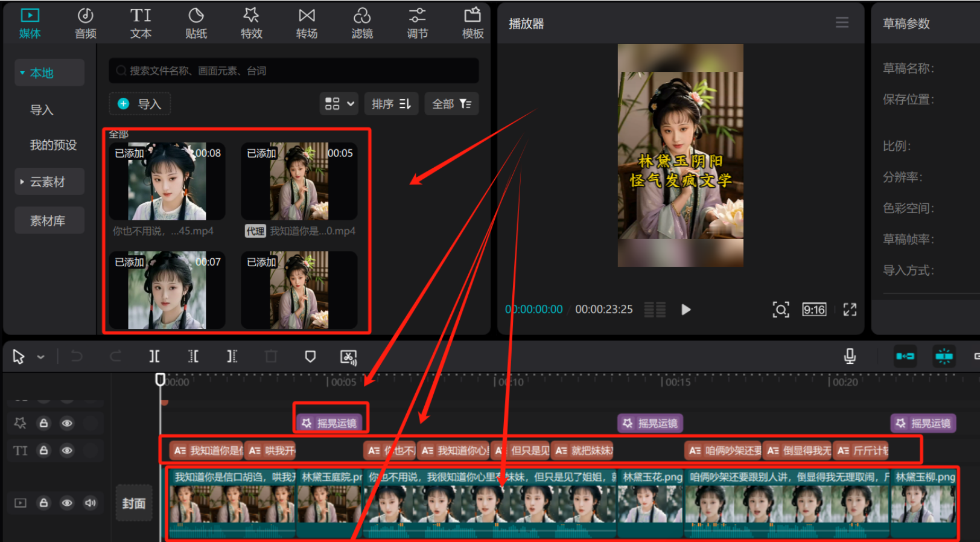Click the text track TI icon
Viewport: 980px width, 542px height.
tap(20, 451)
